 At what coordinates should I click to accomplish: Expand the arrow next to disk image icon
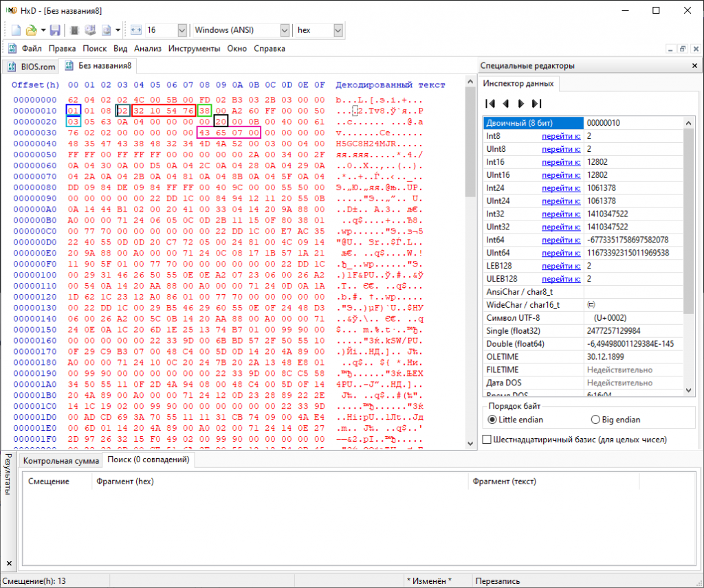click(118, 30)
